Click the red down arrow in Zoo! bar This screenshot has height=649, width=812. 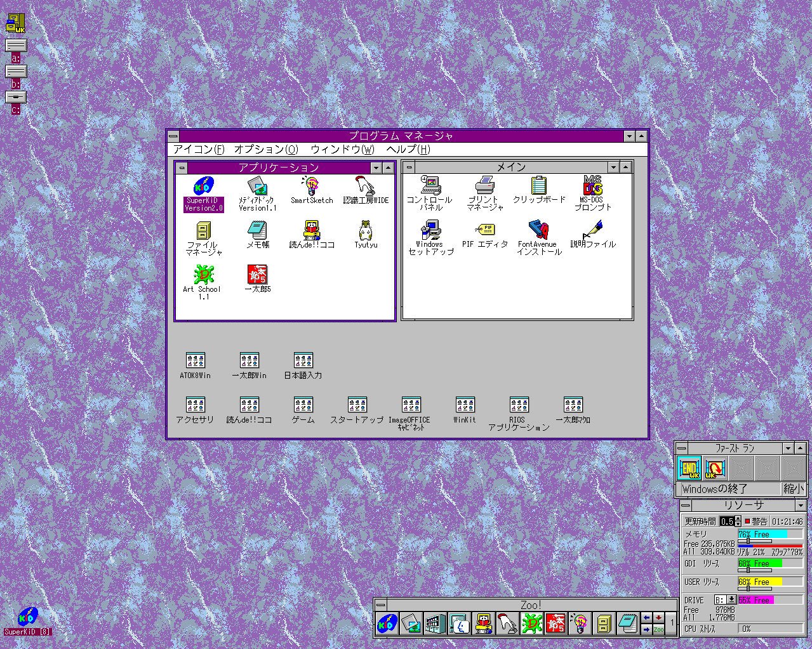(658, 618)
